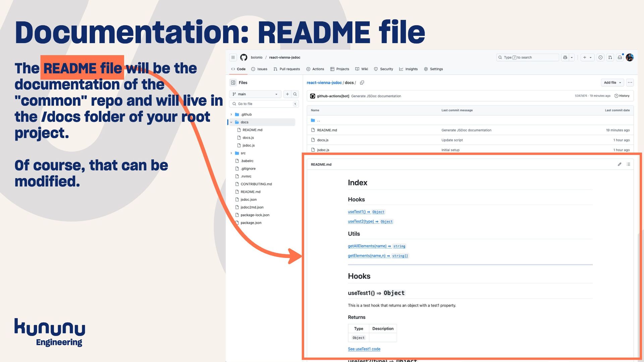Image resolution: width=644 pixels, height=362 pixels.
Task: Focus the 'Type / to search' field
Action: point(527,57)
